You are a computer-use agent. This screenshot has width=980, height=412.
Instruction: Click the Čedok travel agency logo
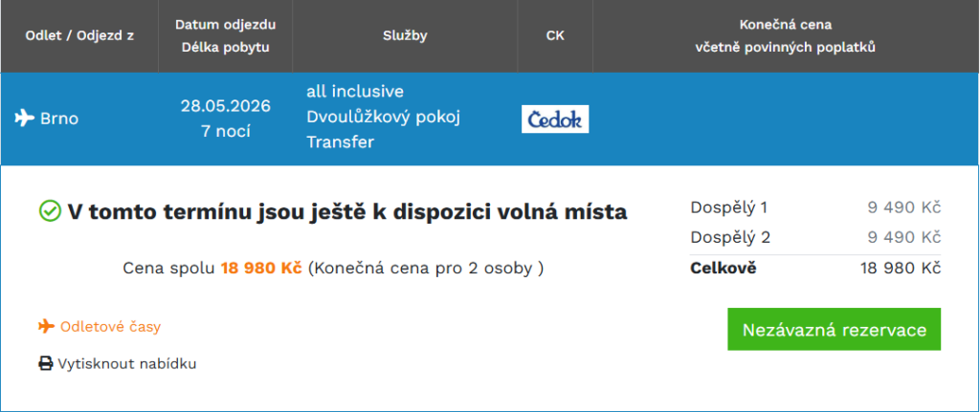click(x=555, y=119)
